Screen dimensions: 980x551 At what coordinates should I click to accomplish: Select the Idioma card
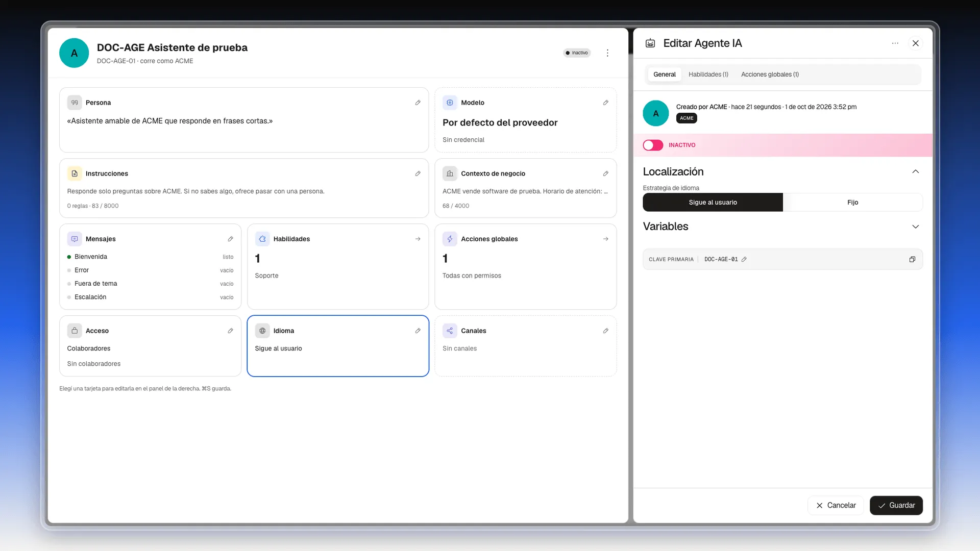[x=338, y=346]
